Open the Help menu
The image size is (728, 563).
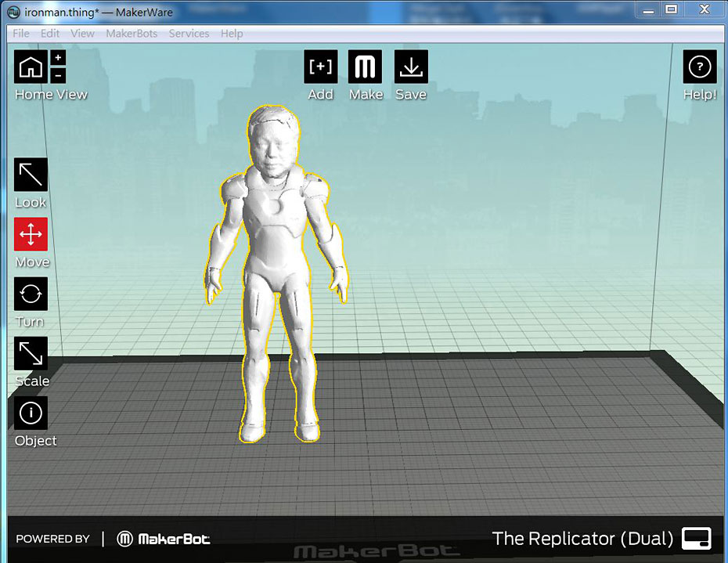(232, 34)
